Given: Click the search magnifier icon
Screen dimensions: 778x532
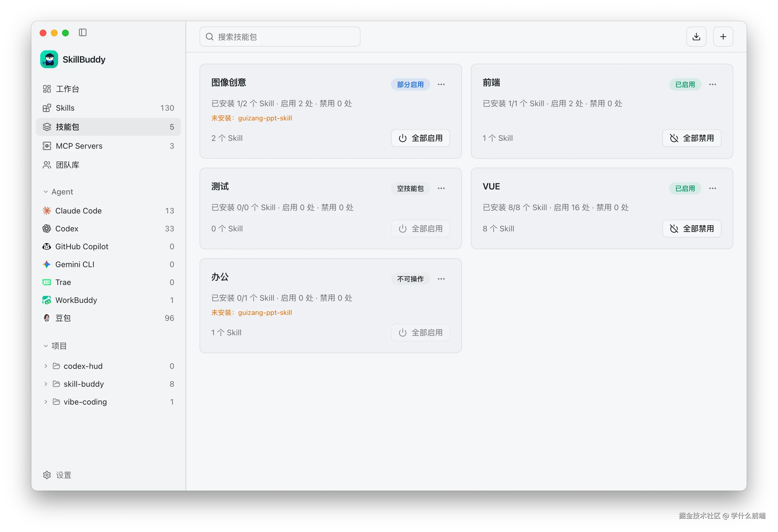Looking at the screenshot, I should pos(210,37).
